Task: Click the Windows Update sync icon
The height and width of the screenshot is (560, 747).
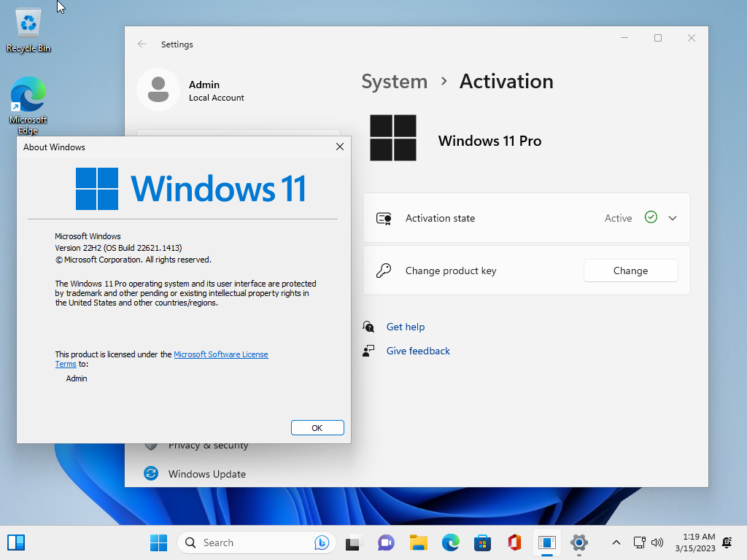Action: point(151,473)
